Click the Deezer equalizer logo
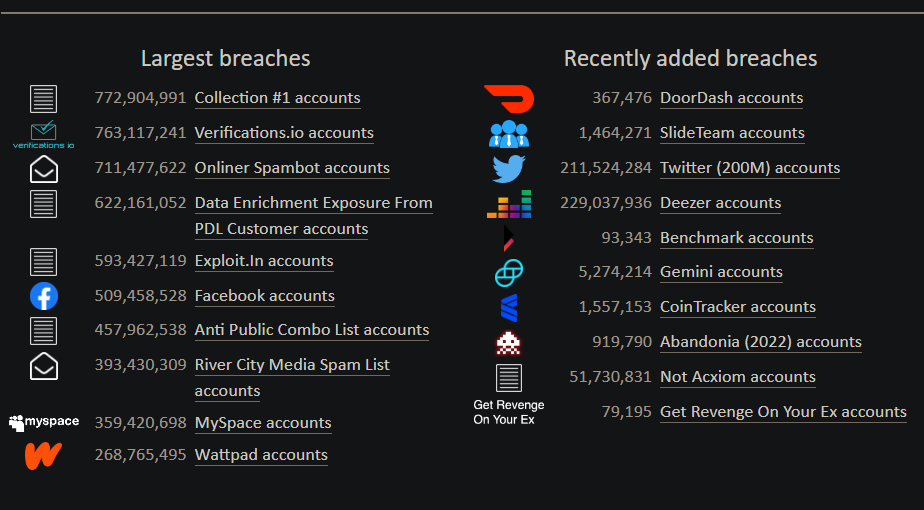Viewport: 924px width, 510px height. click(x=509, y=203)
